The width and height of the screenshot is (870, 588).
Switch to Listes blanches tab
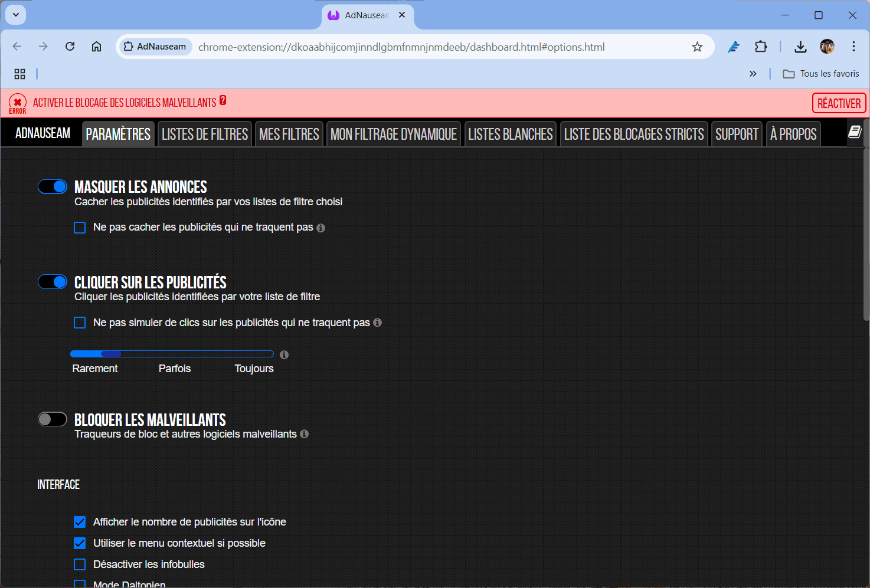tap(511, 134)
